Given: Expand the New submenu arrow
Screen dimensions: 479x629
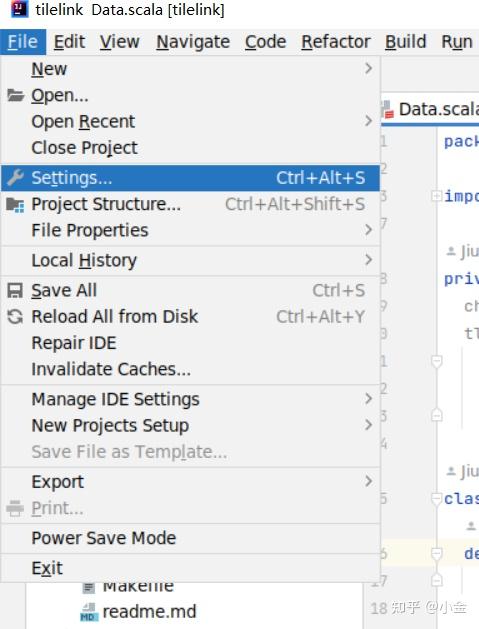Looking at the screenshot, I should (x=368, y=69).
